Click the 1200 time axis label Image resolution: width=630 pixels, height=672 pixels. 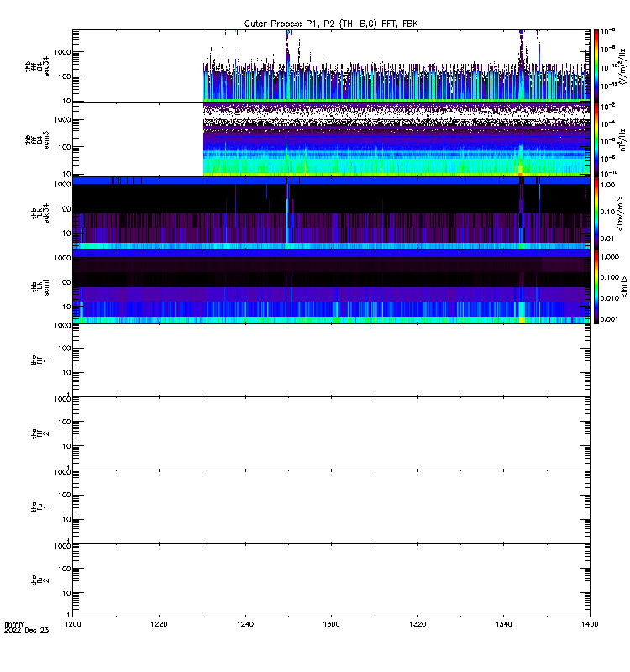[73, 624]
